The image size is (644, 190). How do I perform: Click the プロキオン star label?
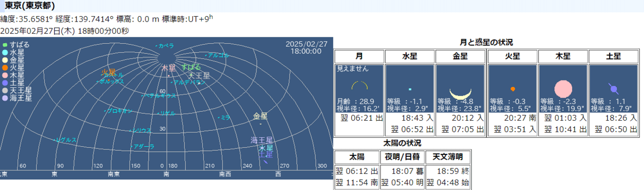pyautogui.click(x=120, y=111)
